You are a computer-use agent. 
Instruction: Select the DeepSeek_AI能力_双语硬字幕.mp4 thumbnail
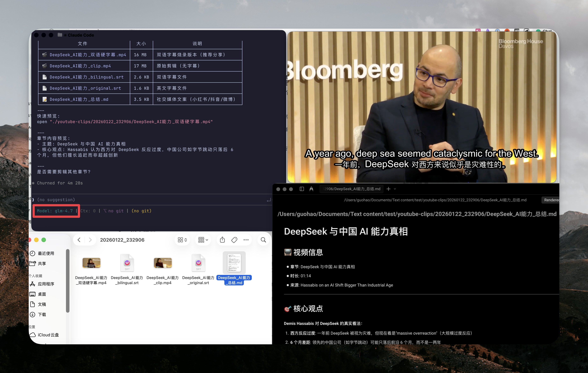pyautogui.click(x=91, y=263)
